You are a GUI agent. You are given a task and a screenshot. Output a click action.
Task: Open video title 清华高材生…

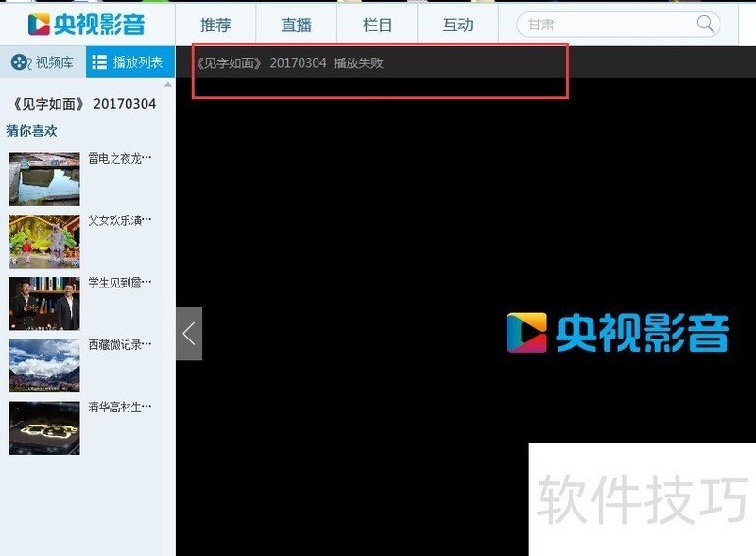pos(120,407)
